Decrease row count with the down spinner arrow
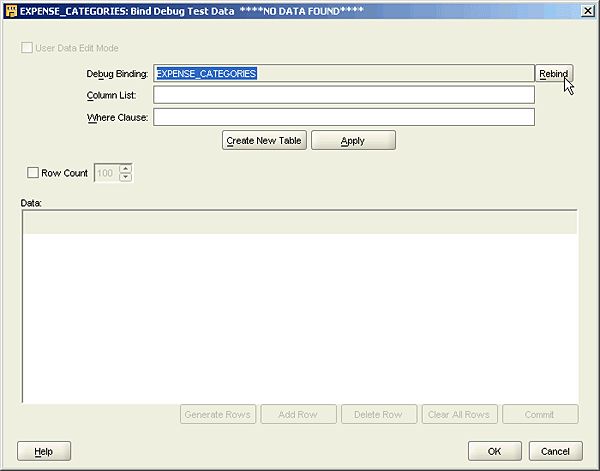Image resolution: width=600 pixels, height=471 pixels. point(126,177)
